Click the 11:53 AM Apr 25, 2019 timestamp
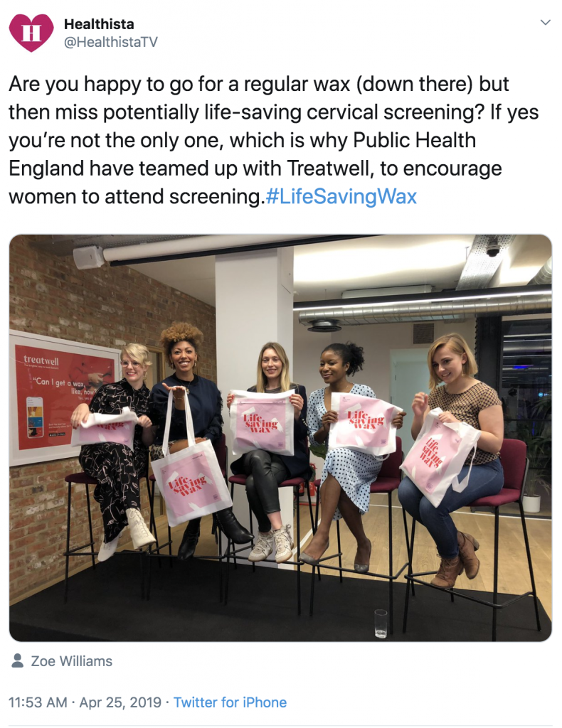Image resolution: width=562 pixels, height=728 pixels. (85, 702)
